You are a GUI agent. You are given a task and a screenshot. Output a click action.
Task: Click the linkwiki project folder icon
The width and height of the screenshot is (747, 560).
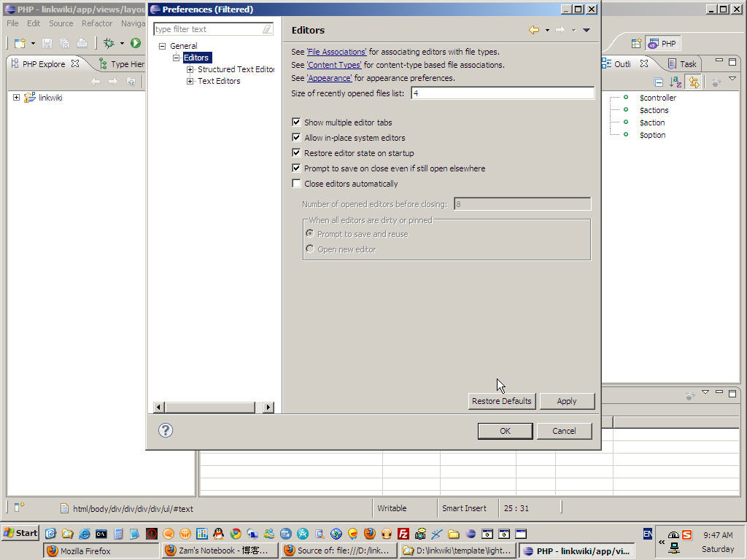(29, 98)
